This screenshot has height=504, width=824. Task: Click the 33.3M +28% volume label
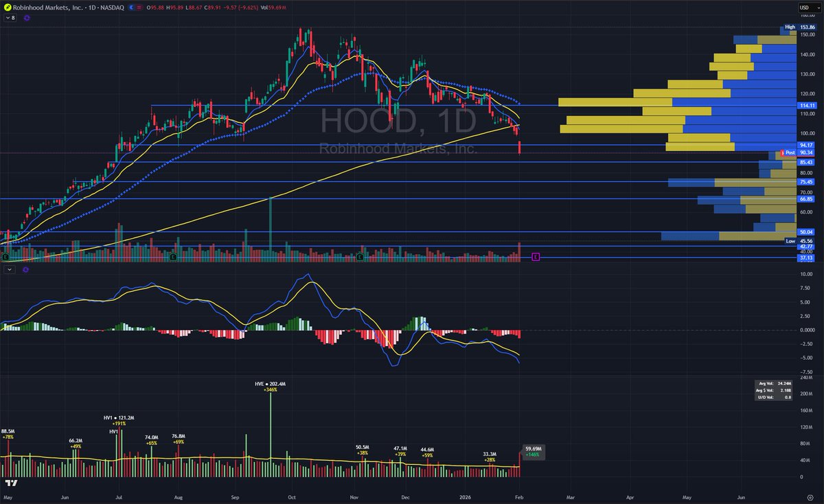pyautogui.click(x=490, y=457)
